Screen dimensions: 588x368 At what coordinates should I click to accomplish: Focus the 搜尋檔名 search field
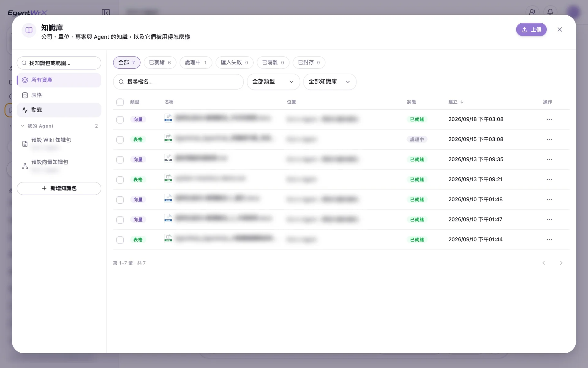178,82
